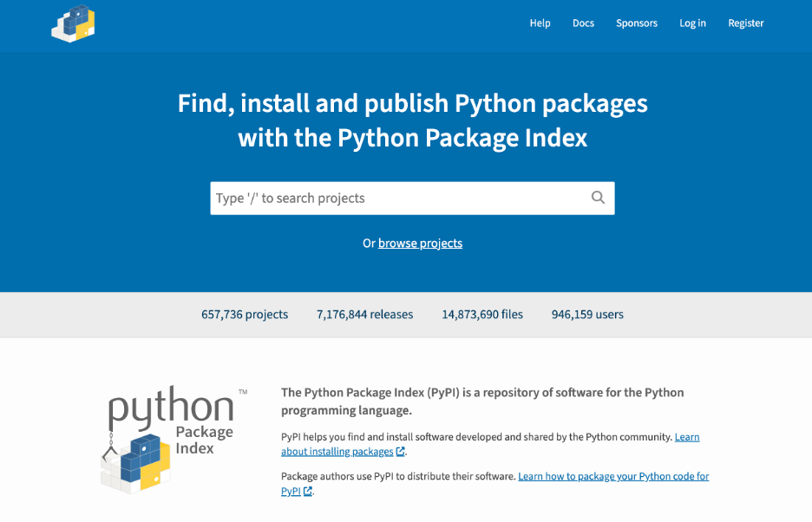812x522 pixels.
Task: Open the Register page
Action: (x=746, y=23)
